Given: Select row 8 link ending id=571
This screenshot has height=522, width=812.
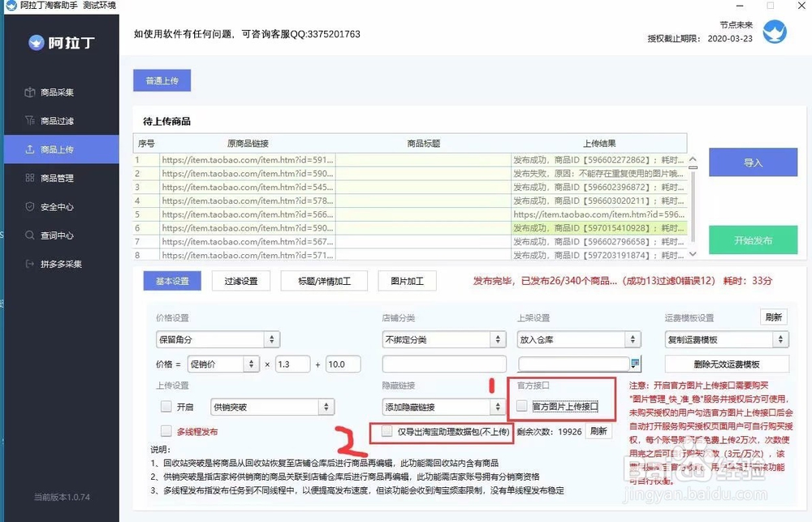Looking at the screenshot, I should (248, 255).
